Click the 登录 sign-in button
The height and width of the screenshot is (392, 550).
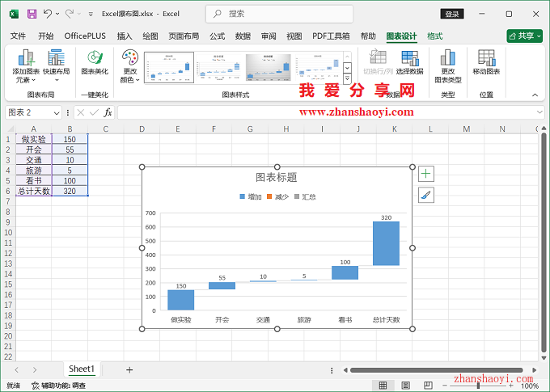point(452,14)
